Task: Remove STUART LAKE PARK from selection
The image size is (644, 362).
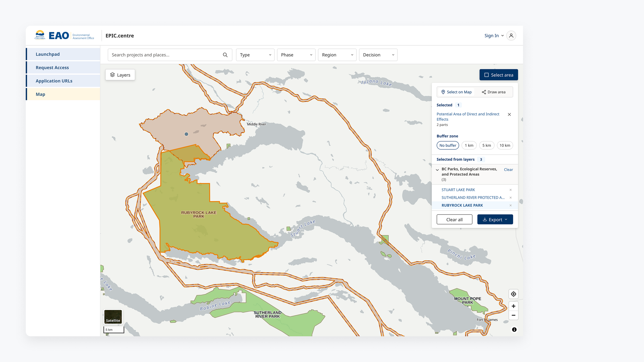Action: pyautogui.click(x=511, y=190)
